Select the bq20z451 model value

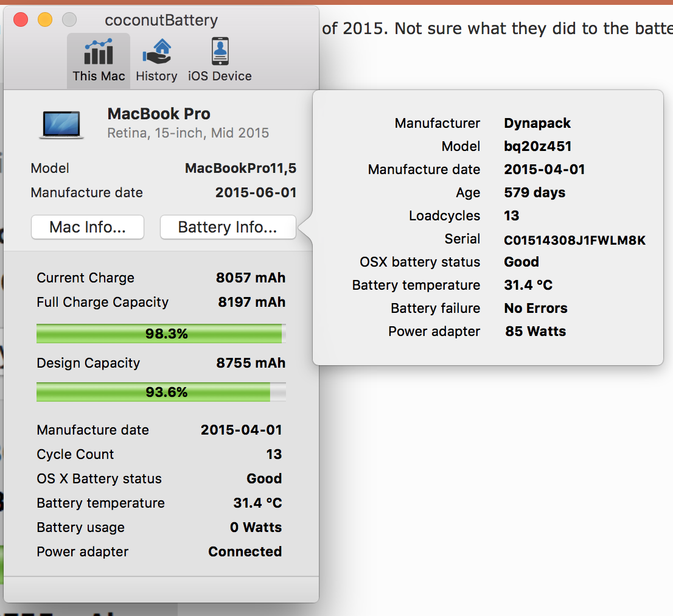538,146
